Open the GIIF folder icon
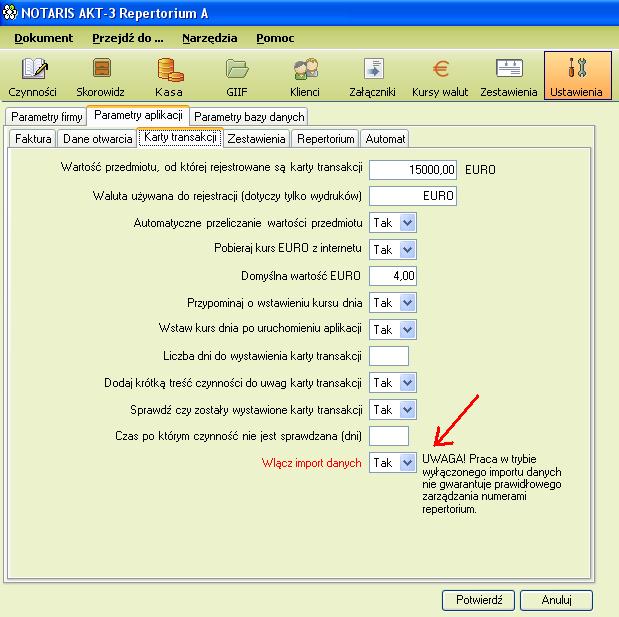 (x=237, y=69)
